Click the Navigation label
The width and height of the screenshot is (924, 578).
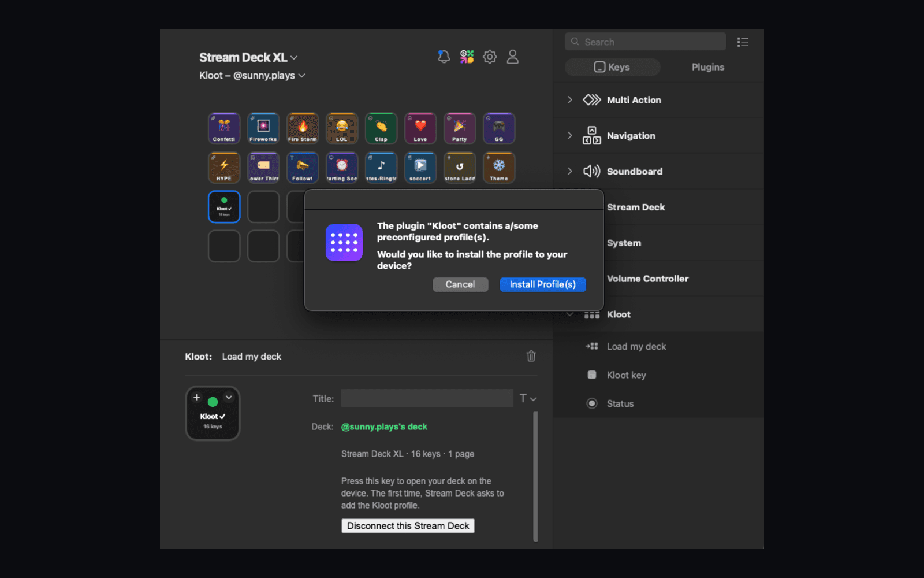pos(631,136)
